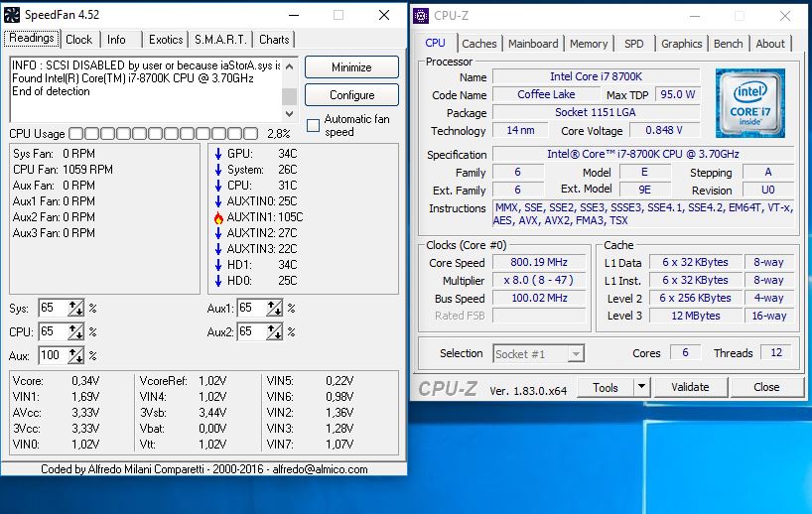Click the Configure button in SpeedFan

tap(351, 95)
